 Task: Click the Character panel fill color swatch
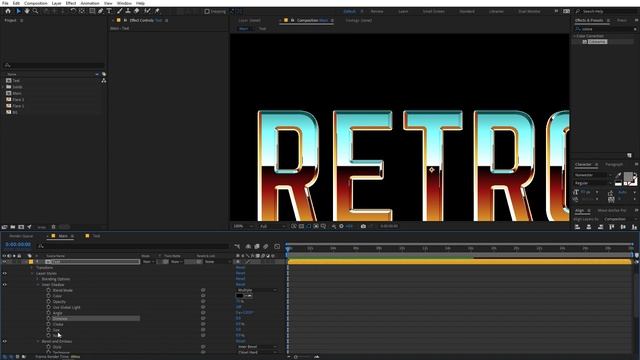click(628, 177)
